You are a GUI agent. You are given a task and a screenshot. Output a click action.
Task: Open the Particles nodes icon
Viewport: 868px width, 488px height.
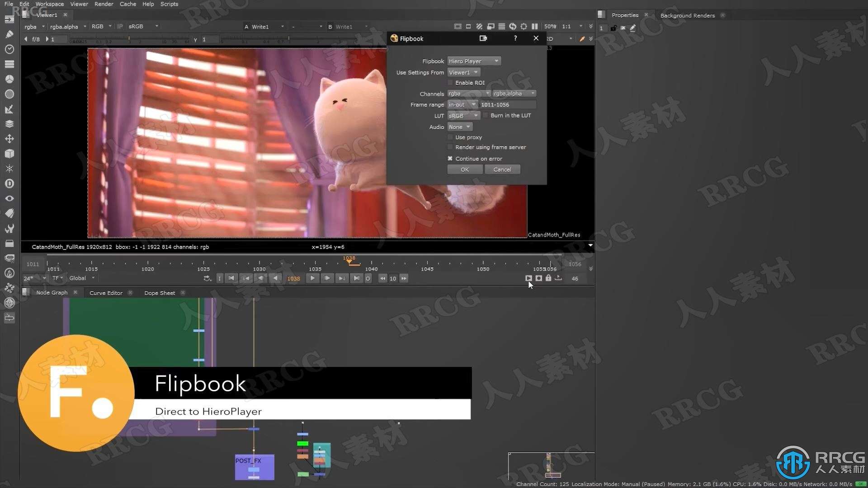9,169
